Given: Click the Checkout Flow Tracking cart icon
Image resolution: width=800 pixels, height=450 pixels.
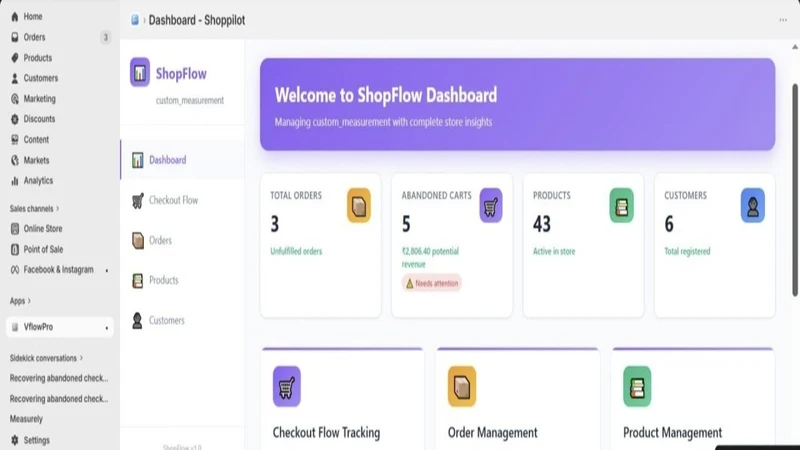Looking at the screenshot, I should 287,386.
